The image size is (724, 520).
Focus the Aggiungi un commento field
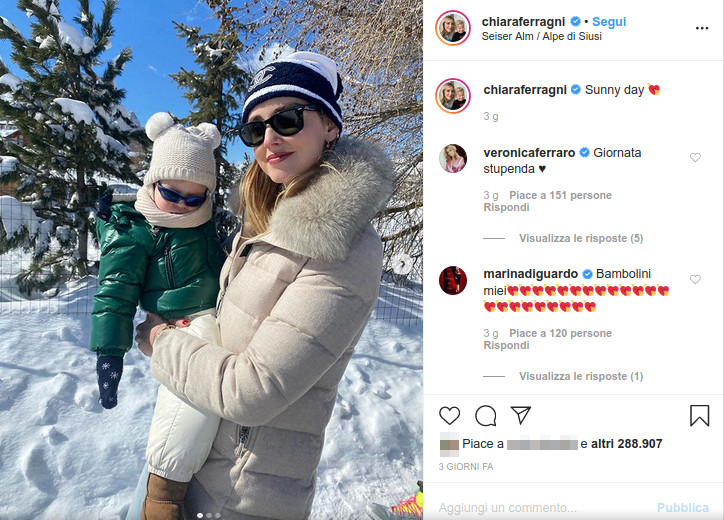coord(545,508)
